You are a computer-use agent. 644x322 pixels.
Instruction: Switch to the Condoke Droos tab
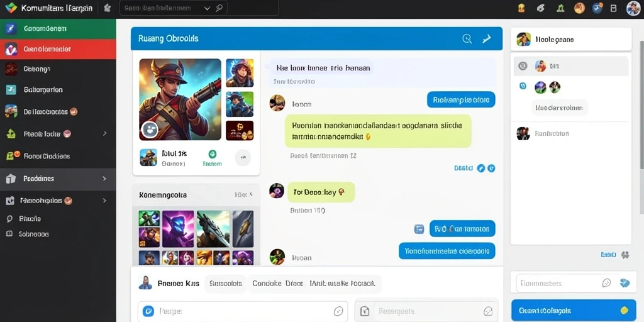pyautogui.click(x=277, y=284)
